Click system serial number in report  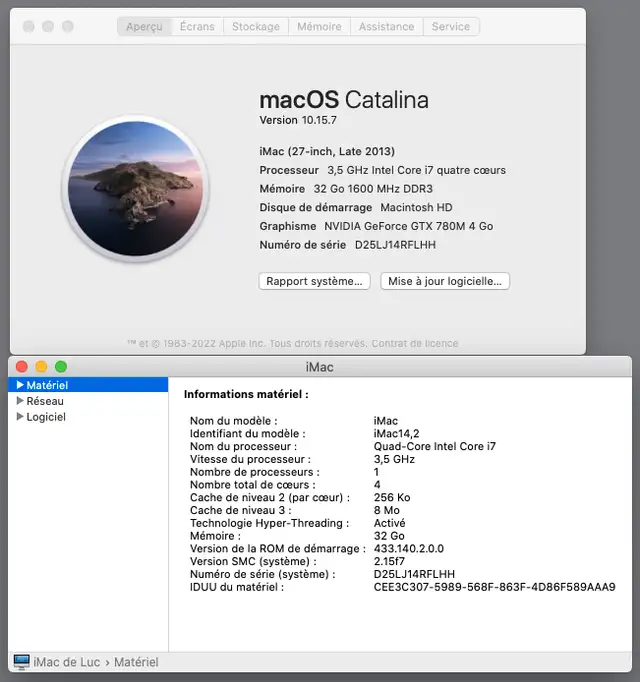(x=414, y=574)
